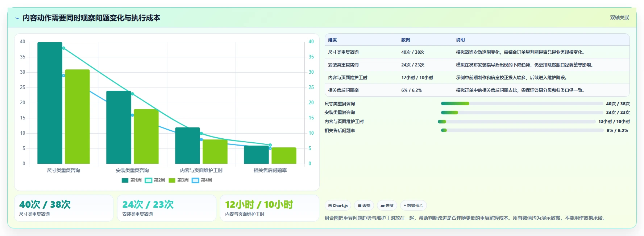Screen dimensions: 644x236
Task: Click the dark teal bar for 内容与页面维护工时
Action: [187, 146]
